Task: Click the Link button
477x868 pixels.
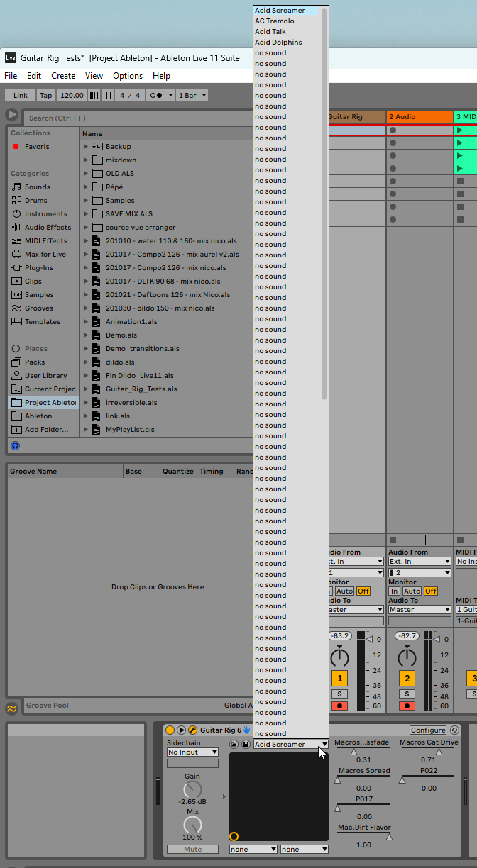Action: (x=21, y=95)
